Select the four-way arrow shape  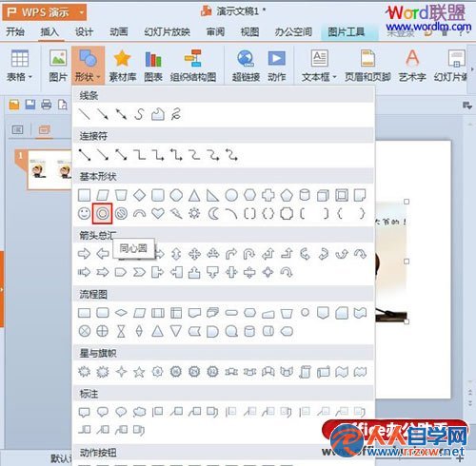coord(194,254)
